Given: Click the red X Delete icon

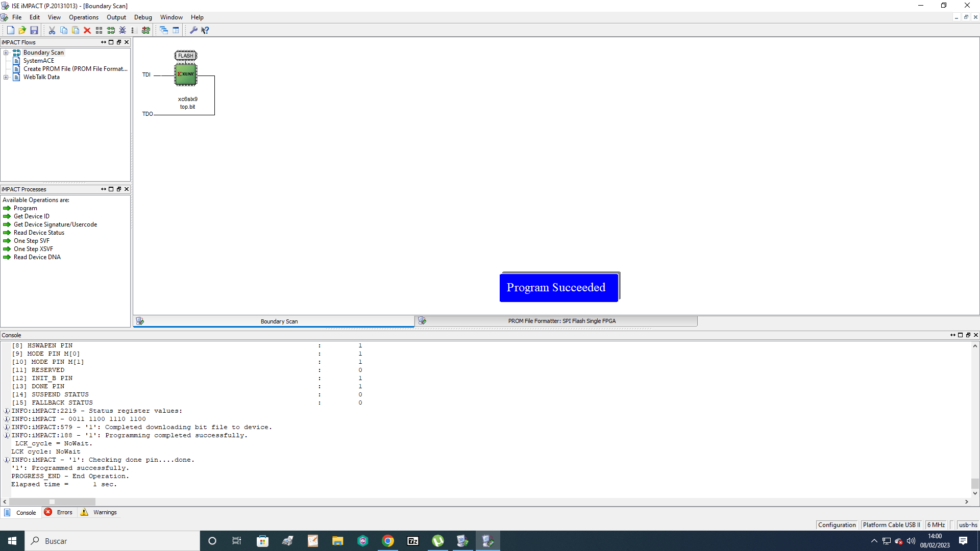Looking at the screenshot, I should [x=87, y=30].
